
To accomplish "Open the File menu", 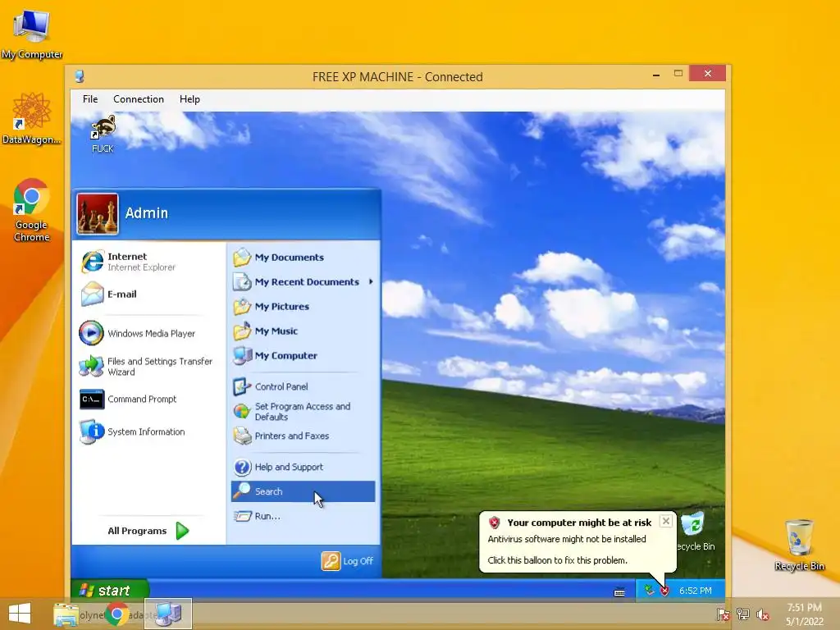I will 90,99.
